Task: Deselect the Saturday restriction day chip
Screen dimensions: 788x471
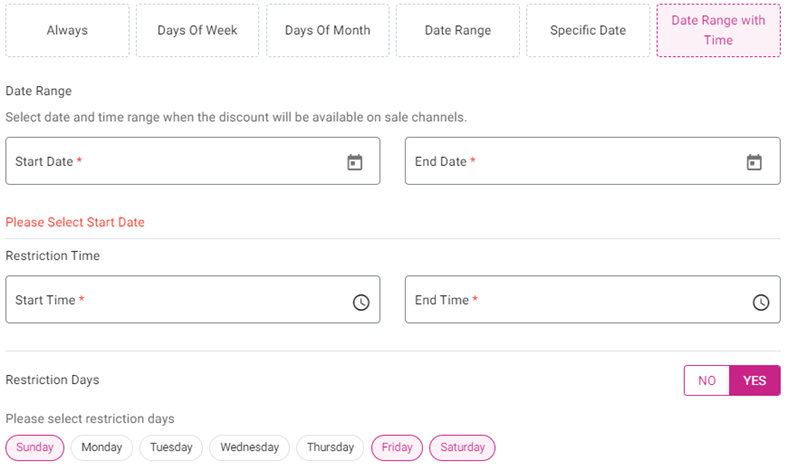Action: (x=462, y=447)
